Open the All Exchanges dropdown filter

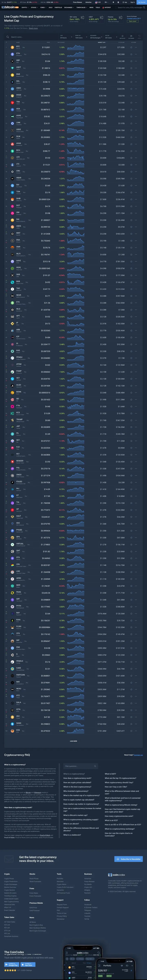pos(95,37)
